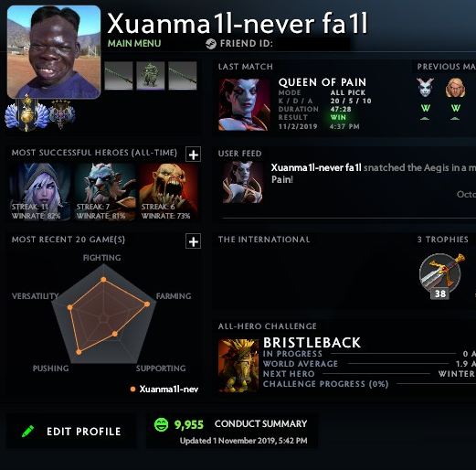Click the pencil icon in Edit Profile
Image resolution: width=476 pixels, height=470 pixels.
coord(28,431)
